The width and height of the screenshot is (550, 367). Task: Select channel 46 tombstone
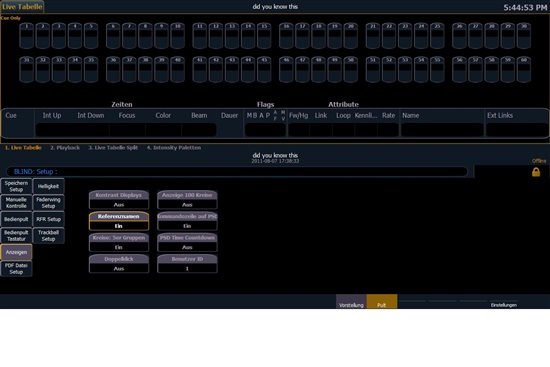click(x=286, y=69)
